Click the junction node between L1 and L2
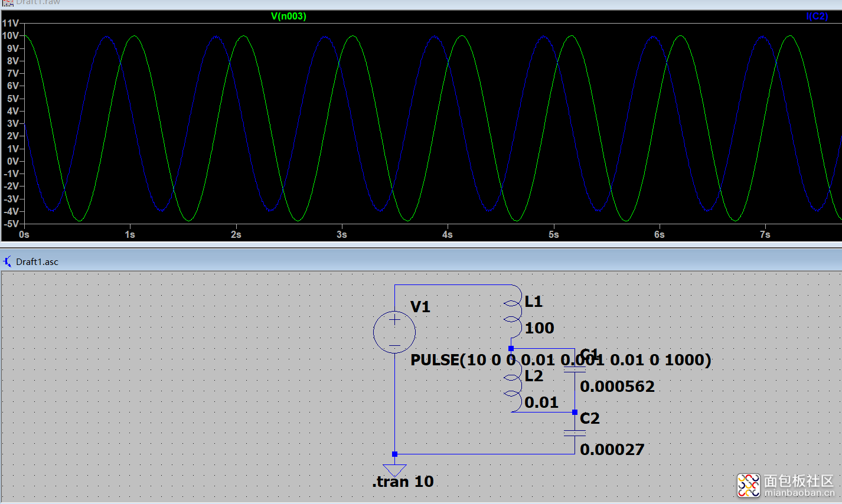The image size is (842, 504). (x=511, y=349)
